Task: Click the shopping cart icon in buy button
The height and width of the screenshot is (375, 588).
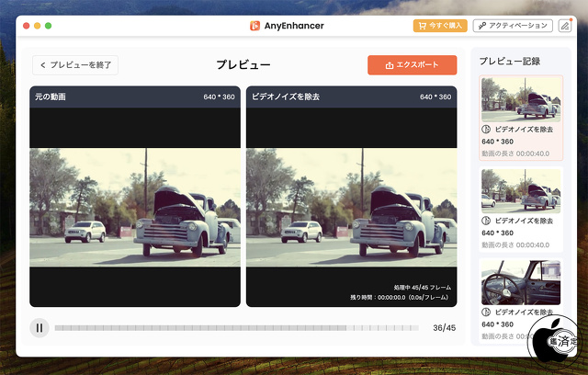Action: [423, 26]
